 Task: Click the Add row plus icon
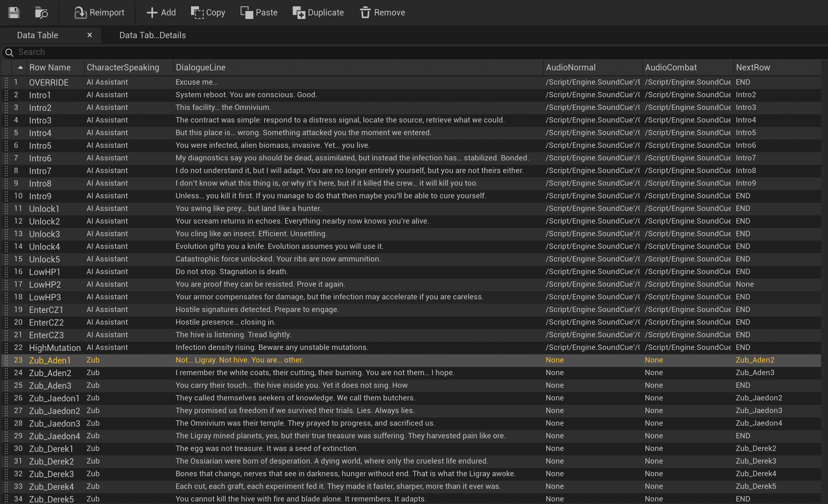pyautogui.click(x=152, y=13)
